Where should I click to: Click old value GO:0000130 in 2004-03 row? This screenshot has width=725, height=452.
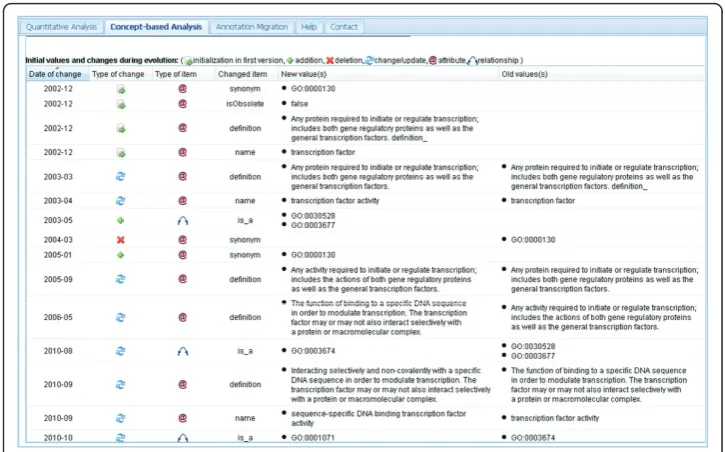point(533,240)
